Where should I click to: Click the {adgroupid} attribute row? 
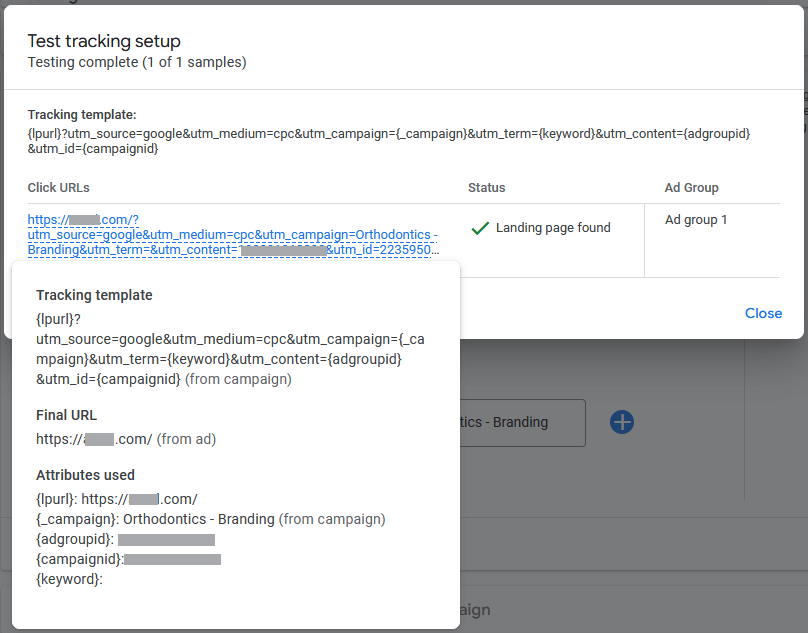(x=126, y=539)
